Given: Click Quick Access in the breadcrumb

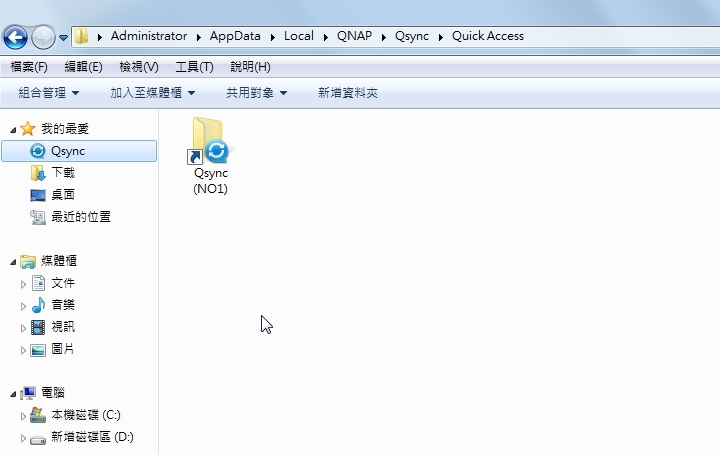Looking at the screenshot, I should [488, 36].
